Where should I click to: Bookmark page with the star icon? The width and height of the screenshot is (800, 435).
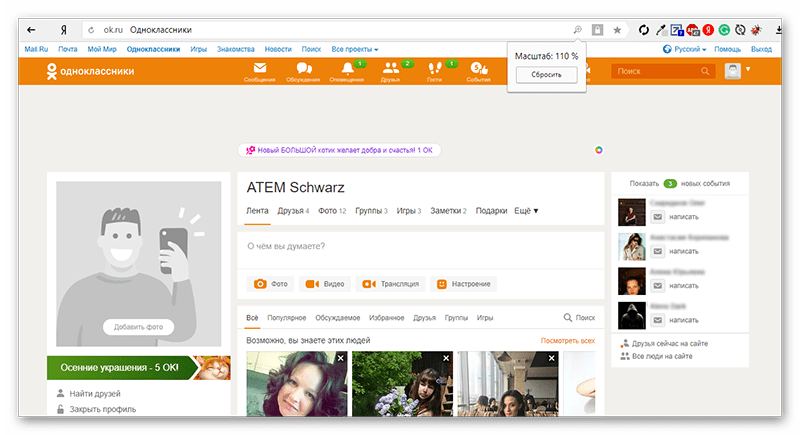[617, 30]
